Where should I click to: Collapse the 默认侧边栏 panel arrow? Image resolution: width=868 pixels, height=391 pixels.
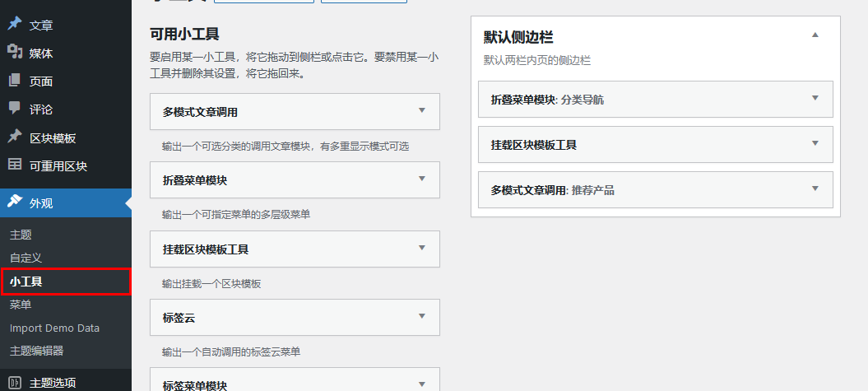[815, 35]
